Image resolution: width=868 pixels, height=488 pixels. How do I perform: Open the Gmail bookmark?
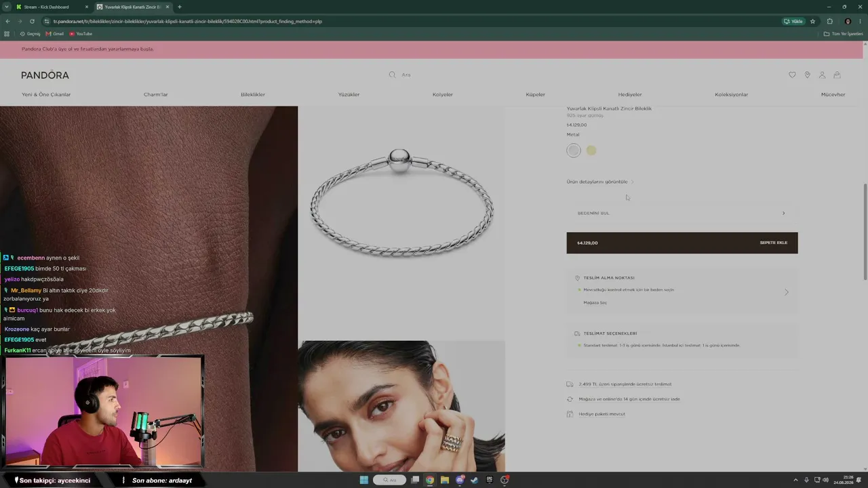(x=55, y=34)
